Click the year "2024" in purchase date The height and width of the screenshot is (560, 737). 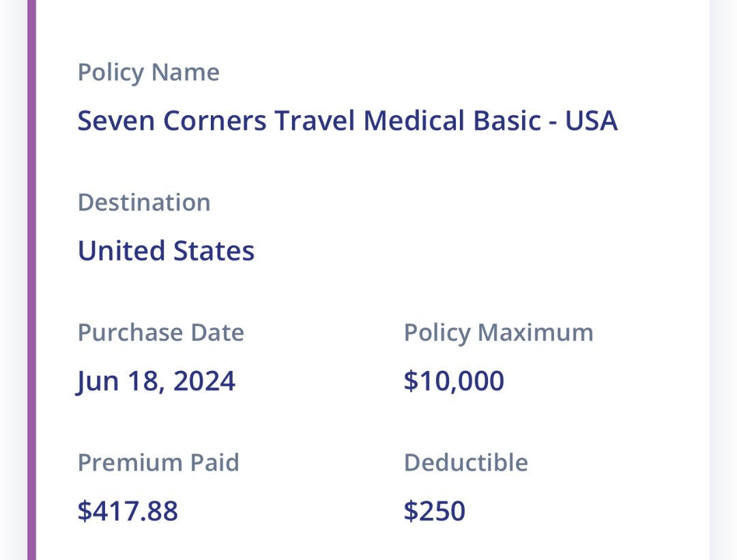(204, 381)
